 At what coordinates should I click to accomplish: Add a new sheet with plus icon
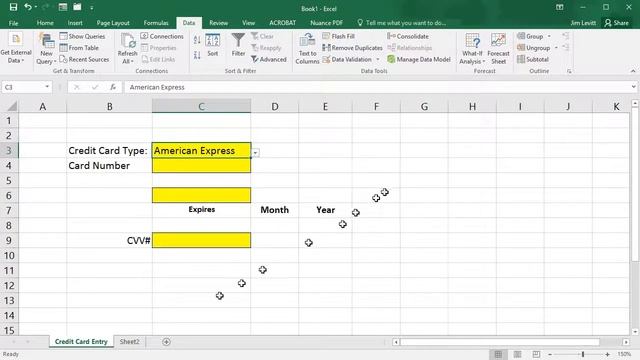click(166, 342)
